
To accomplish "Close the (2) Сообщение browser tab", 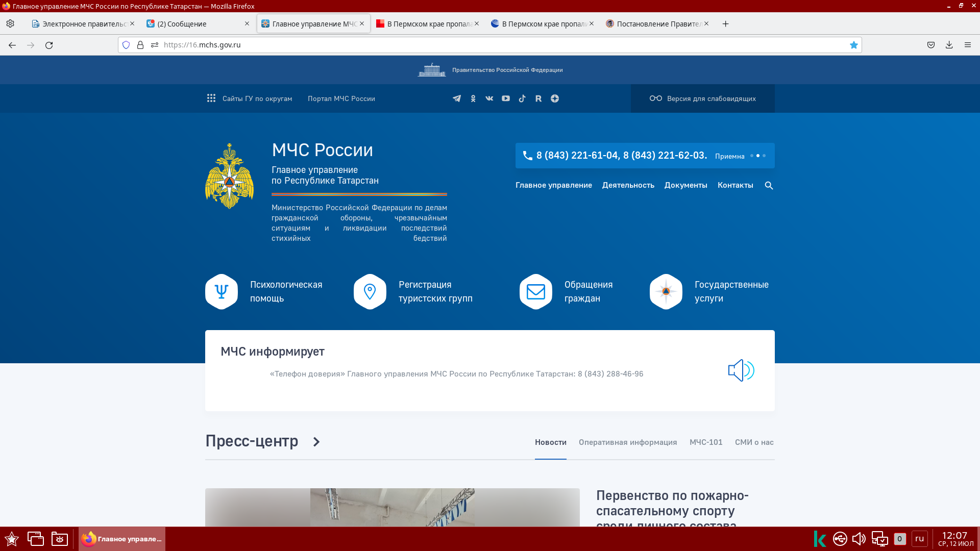I will (247, 24).
